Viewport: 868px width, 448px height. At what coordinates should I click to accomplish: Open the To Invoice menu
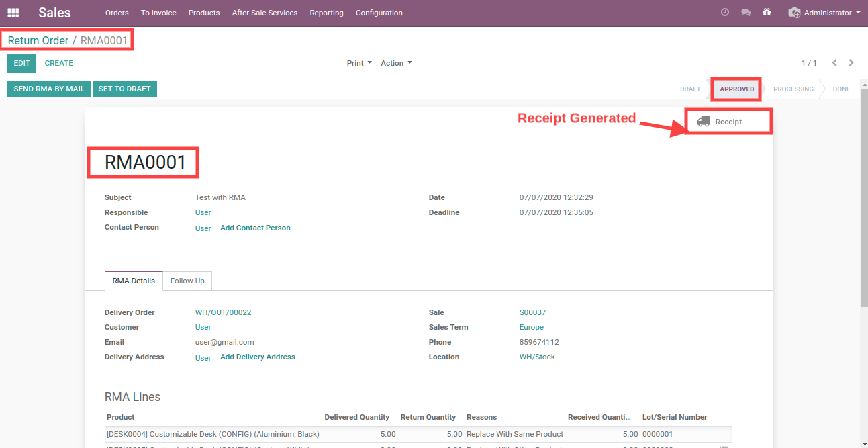158,13
